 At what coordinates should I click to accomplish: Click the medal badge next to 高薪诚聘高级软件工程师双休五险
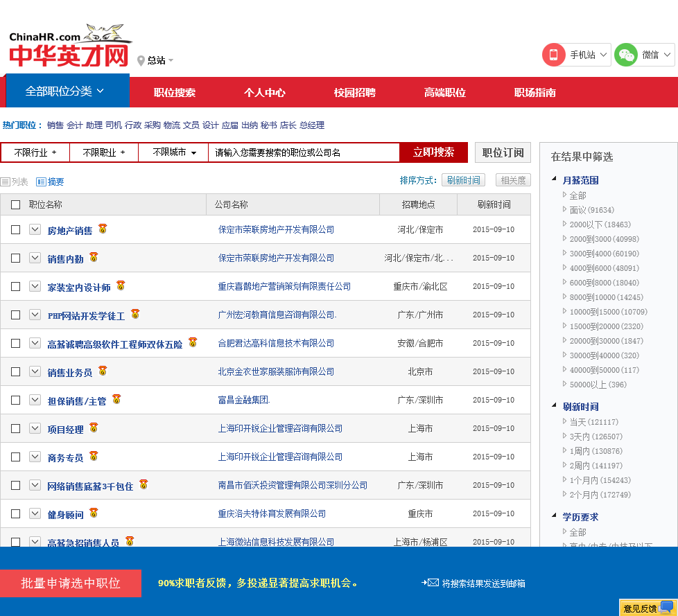point(193,342)
